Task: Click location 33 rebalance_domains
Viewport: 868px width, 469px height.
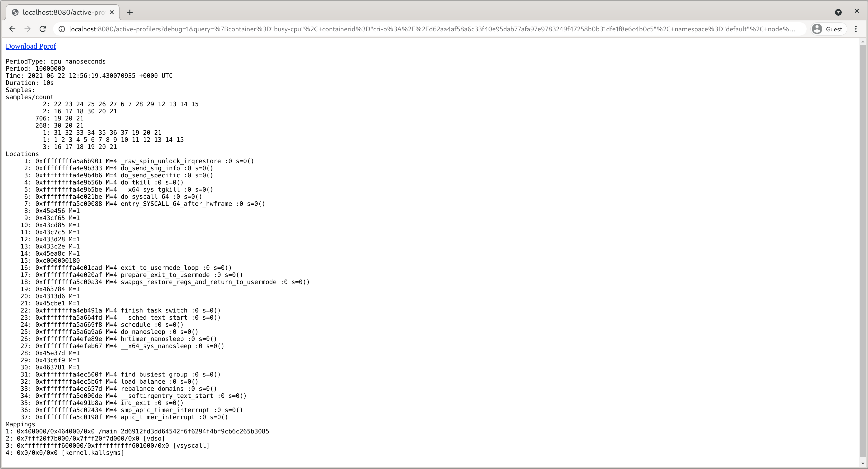Action: (119, 389)
